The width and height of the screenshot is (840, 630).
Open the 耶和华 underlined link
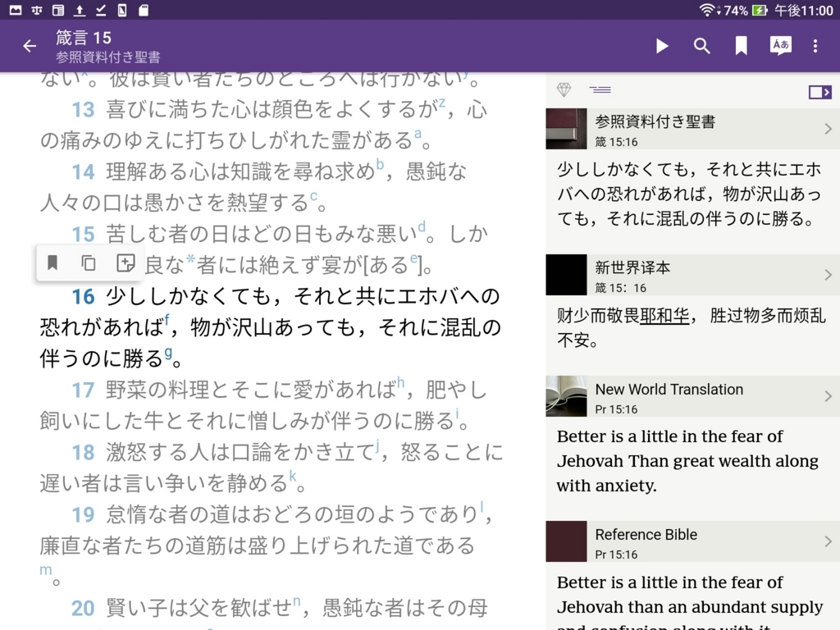(664, 316)
